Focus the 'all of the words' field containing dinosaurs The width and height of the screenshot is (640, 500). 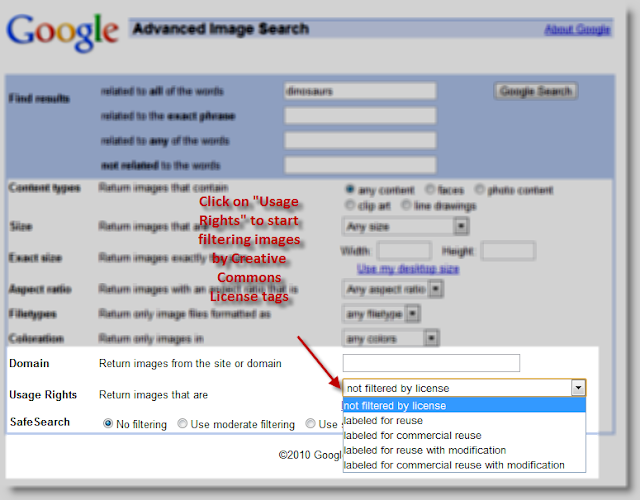coord(360,91)
